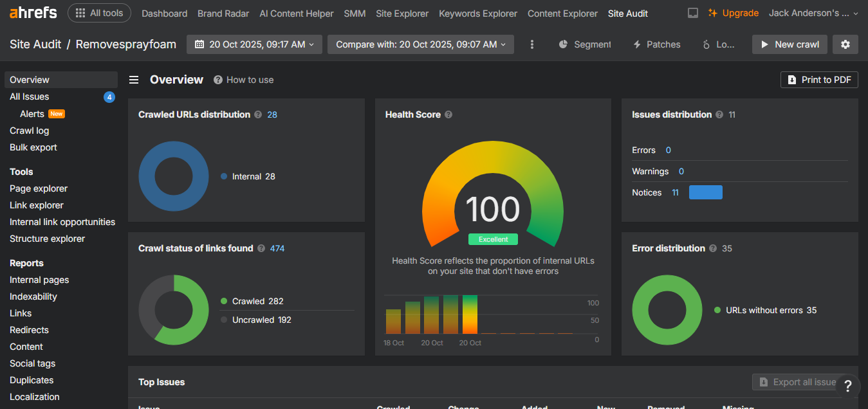The height and width of the screenshot is (409, 868).
Task: Click the Crawled 282 legend entry
Action: point(252,301)
